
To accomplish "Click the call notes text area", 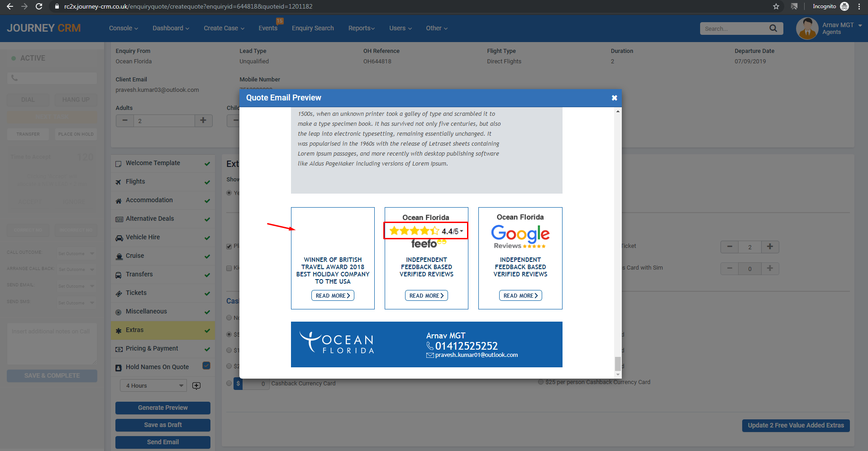I will pyautogui.click(x=52, y=344).
